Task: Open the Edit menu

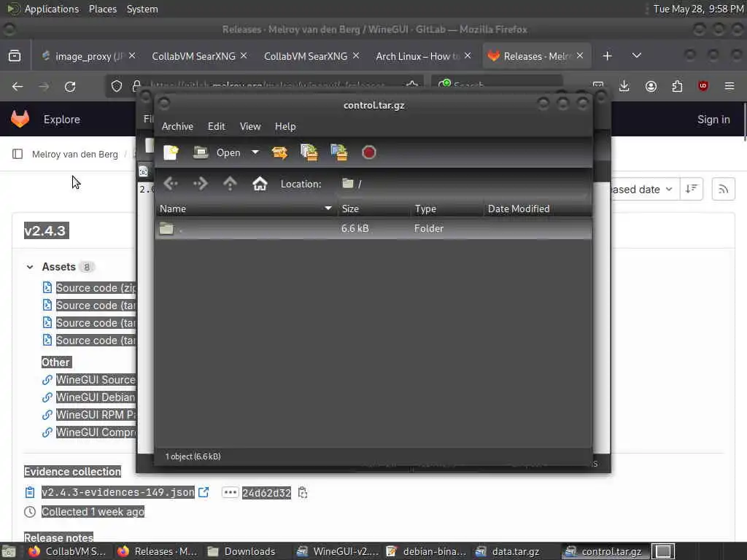Action: [x=216, y=126]
